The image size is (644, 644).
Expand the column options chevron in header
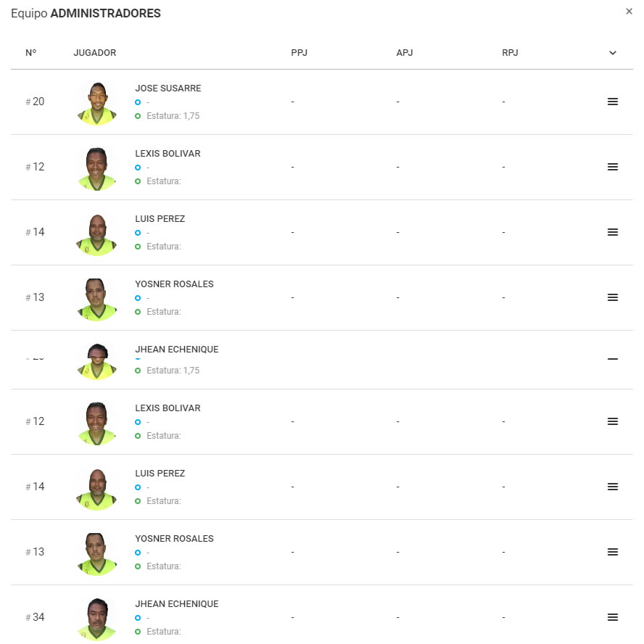click(612, 52)
